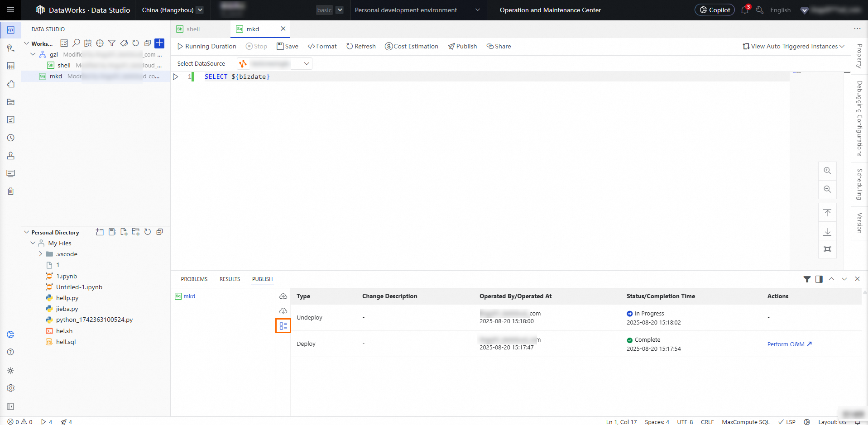Click the help question mark icon

coord(10,352)
